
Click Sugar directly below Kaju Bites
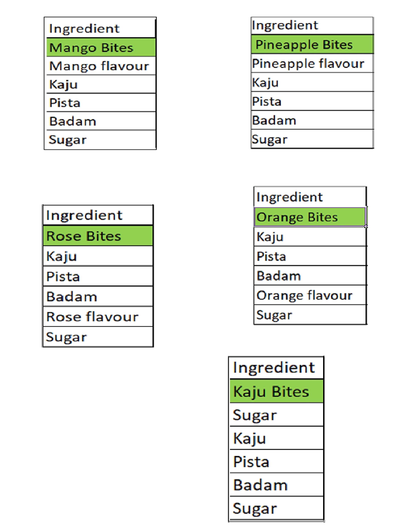(276, 415)
